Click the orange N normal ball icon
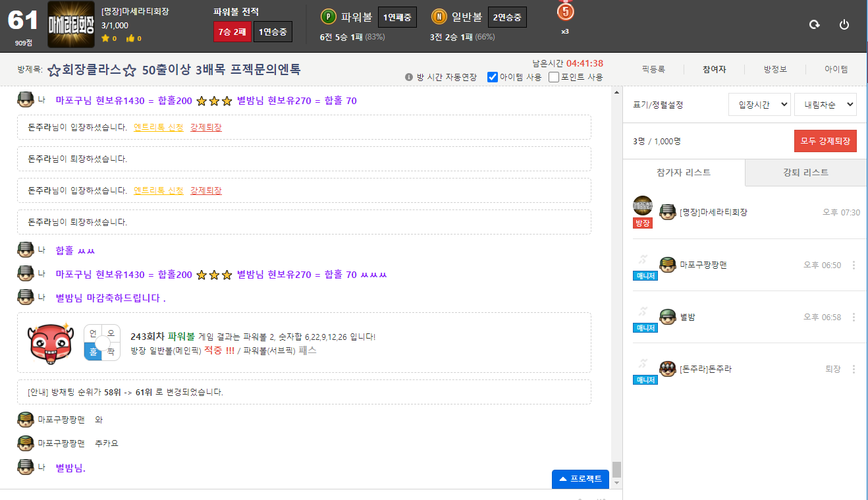The width and height of the screenshot is (868, 500). [x=439, y=17]
